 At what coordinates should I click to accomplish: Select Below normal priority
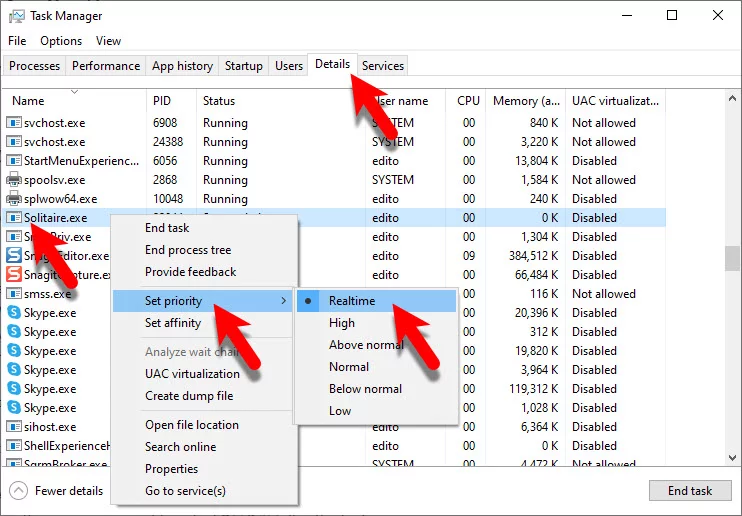pos(376,389)
